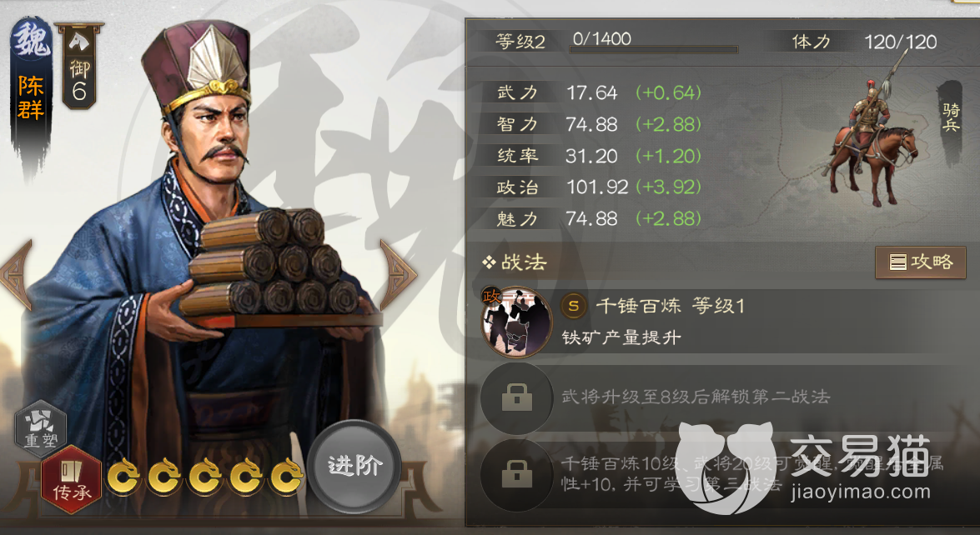Screen dimensions: 980x535
Task: Click the 体力 120/120 stamina display
Action: [x=864, y=42]
